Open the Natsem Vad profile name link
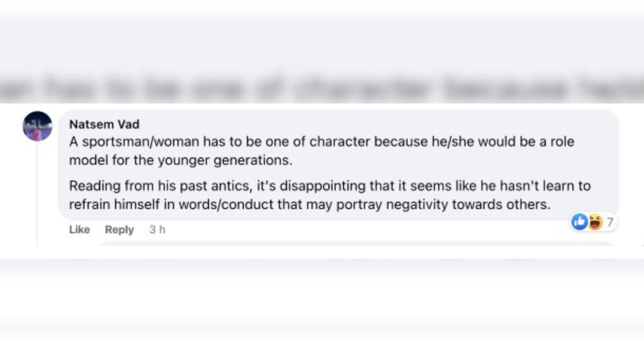 (x=104, y=124)
